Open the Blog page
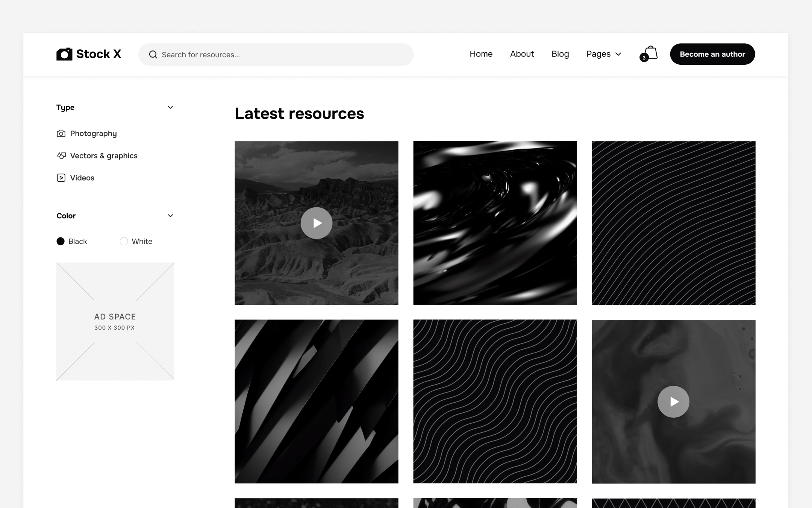812x508 pixels. pos(560,54)
